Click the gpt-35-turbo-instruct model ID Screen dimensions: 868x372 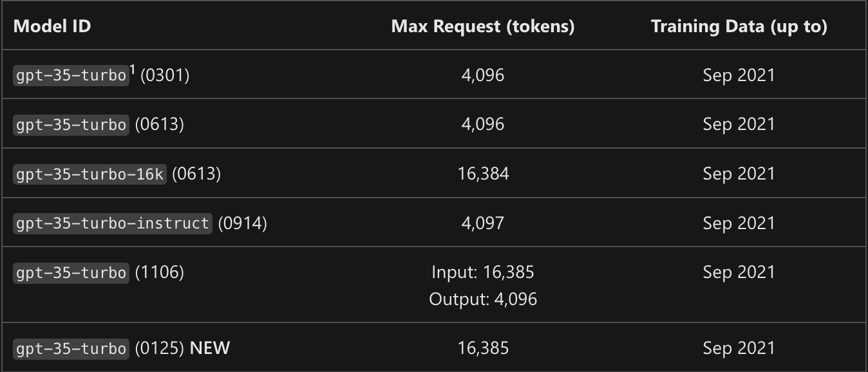tap(113, 223)
